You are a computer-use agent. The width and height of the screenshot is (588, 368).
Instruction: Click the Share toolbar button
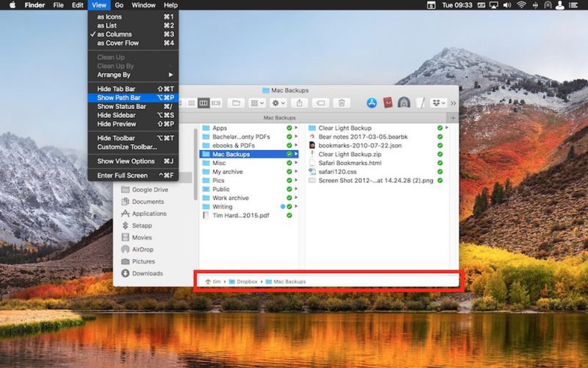click(x=300, y=103)
